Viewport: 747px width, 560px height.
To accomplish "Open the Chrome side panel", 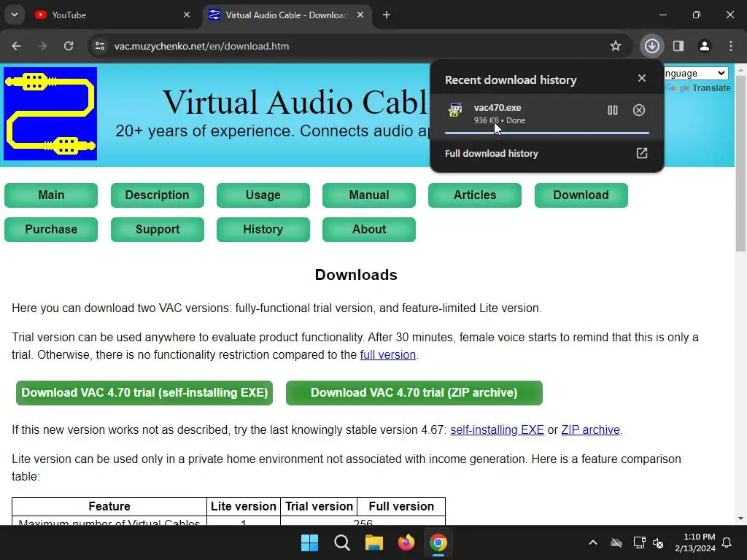I will coord(678,46).
